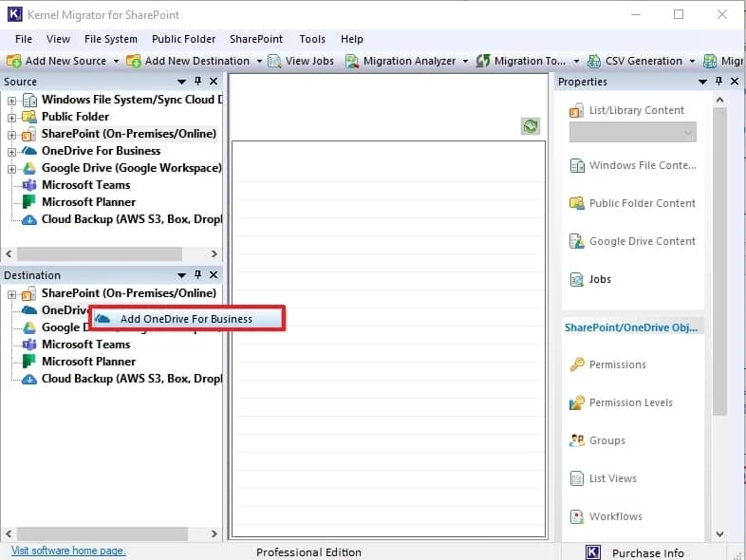Click the Public Folder icon in Source tree
Image resolution: width=746 pixels, height=560 pixels.
coord(29,117)
